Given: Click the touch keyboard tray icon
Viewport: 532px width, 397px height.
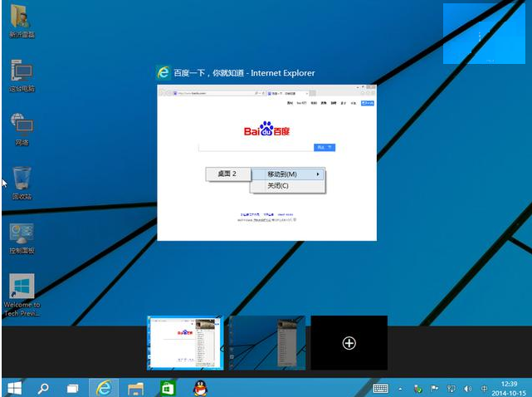Looking at the screenshot, I should pos(381,388).
